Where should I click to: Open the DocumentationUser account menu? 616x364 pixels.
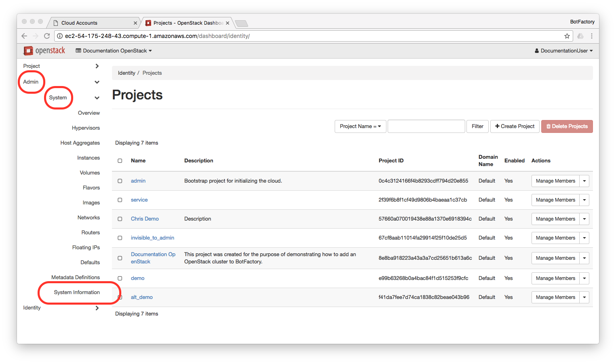coord(564,51)
